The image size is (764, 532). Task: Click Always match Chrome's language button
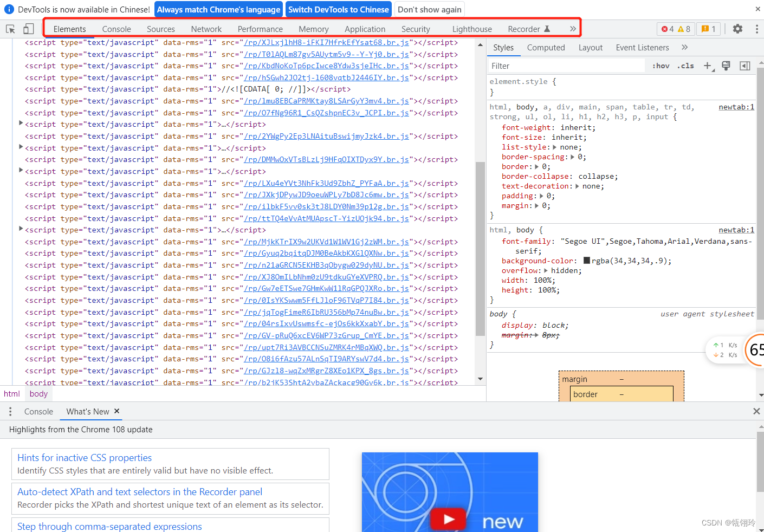[219, 10]
